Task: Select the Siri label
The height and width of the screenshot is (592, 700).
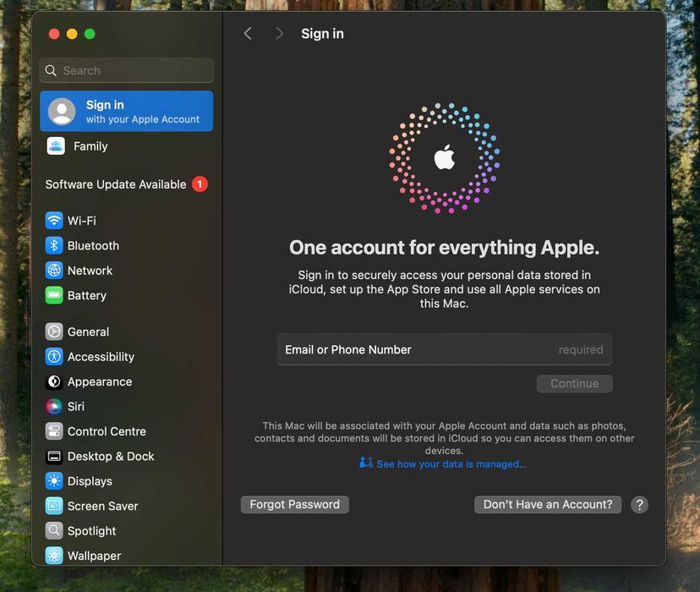Action: point(76,406)
